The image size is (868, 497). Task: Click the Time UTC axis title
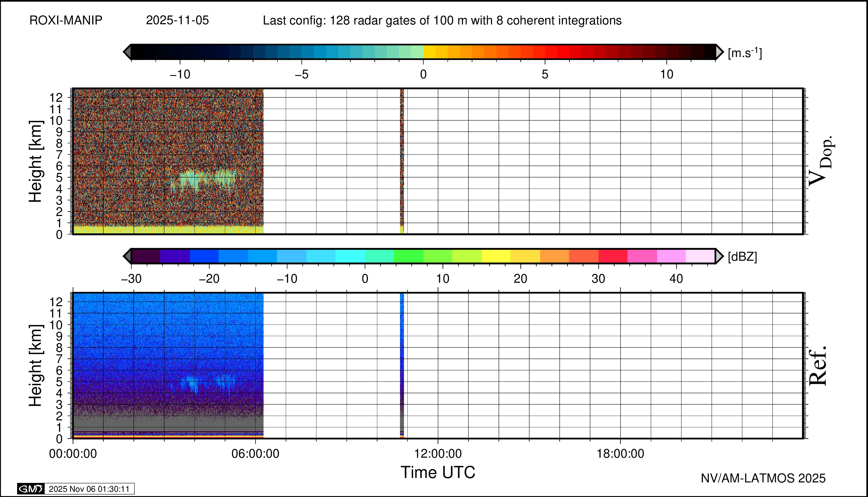[438, 473]
